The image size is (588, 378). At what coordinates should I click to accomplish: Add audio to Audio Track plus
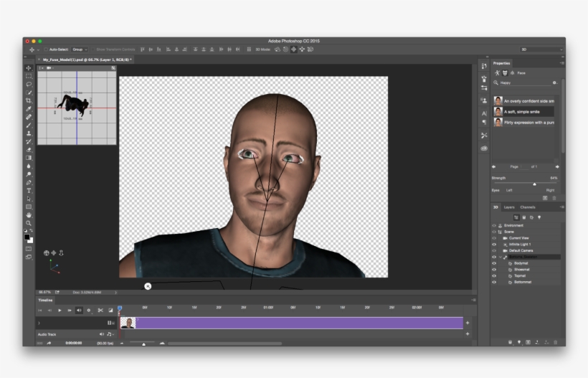(468, 334)
